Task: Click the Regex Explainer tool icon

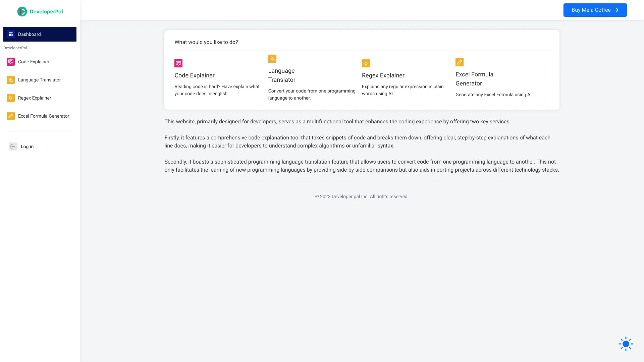Action: point(366,63)
